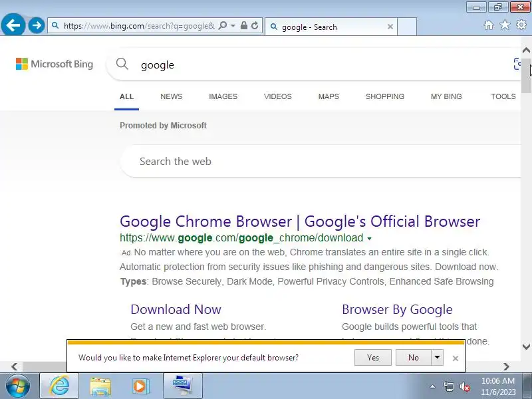Viewport: 532px width, 399px height.
Task: Click the vertical scrollbar down arrow
Action: 526,346
